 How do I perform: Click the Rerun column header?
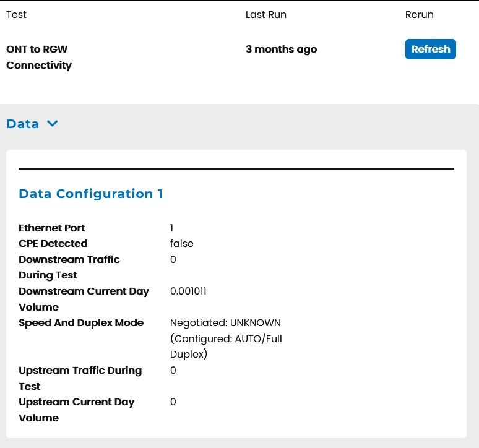pyautogui.click(x=419, y=14)
